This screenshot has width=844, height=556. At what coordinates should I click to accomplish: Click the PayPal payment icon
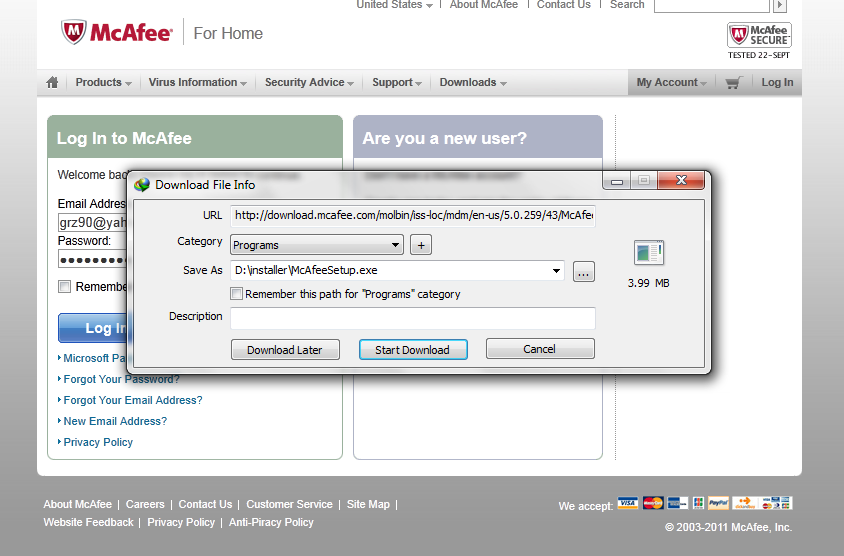pos(719,503)
